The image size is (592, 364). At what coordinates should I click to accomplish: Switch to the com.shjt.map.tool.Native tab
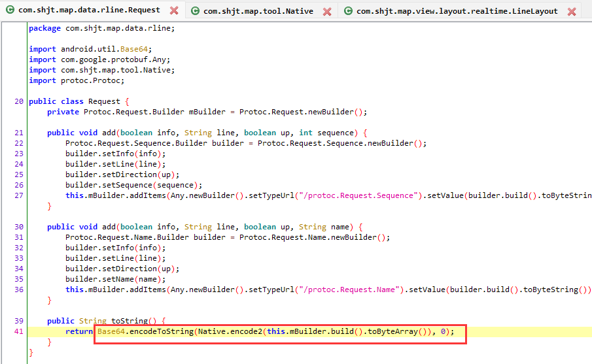point(258,11)
